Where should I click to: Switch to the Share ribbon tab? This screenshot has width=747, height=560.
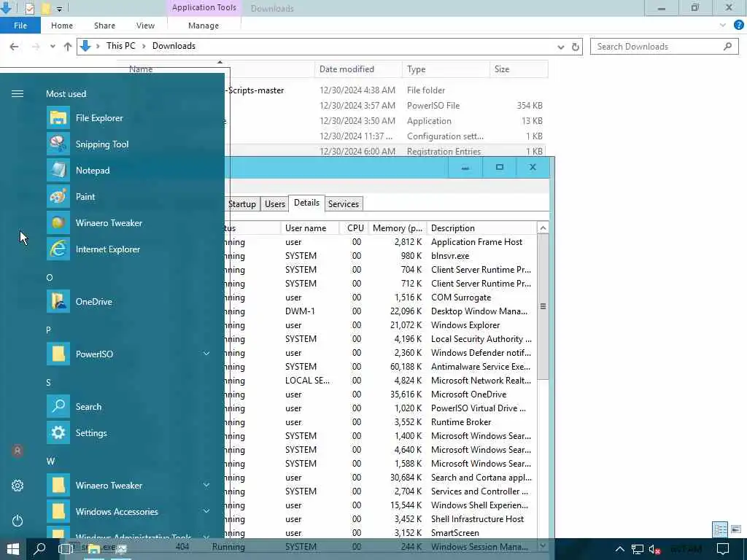[104, 26]
